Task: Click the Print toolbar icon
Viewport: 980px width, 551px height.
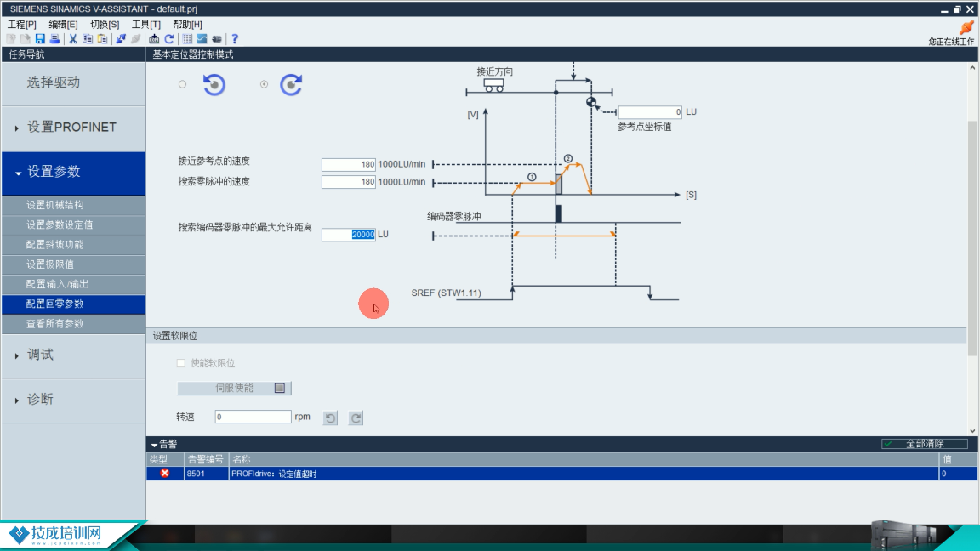Action: point(55,39)
